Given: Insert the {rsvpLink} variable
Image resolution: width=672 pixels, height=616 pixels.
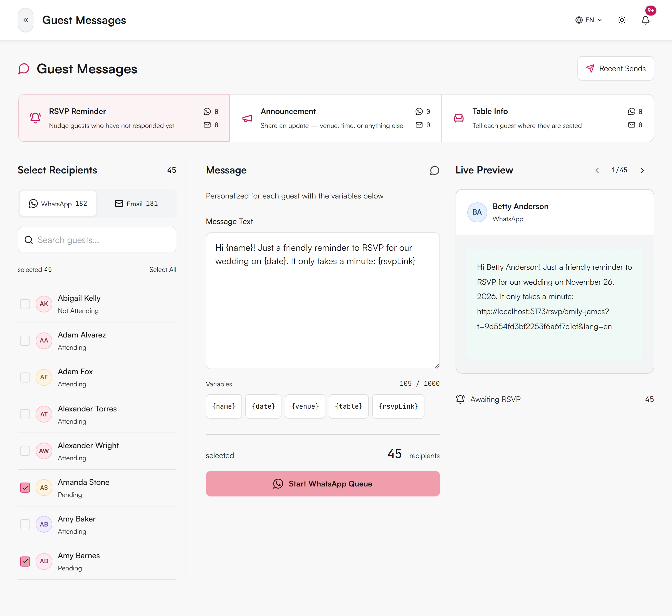Looking at the screenshot, I should [398, 406].
